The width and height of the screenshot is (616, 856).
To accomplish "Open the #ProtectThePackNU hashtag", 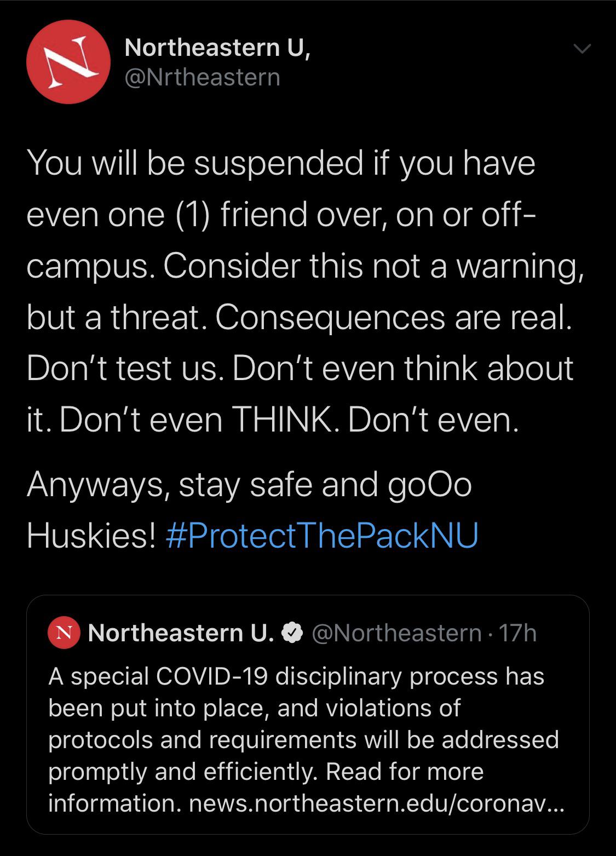I will pyautogui.click(x=321, y=536).
